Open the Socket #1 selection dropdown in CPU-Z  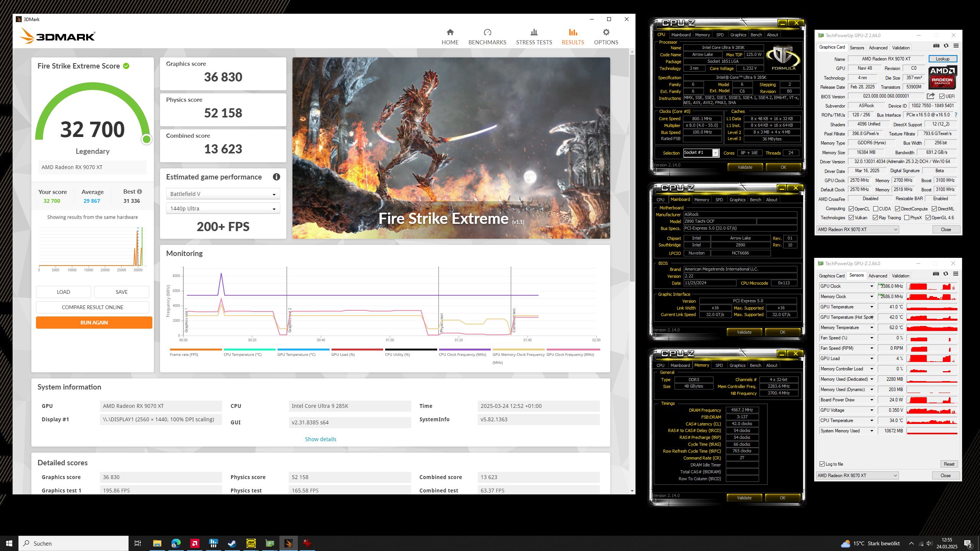click(x=701, y=153)
